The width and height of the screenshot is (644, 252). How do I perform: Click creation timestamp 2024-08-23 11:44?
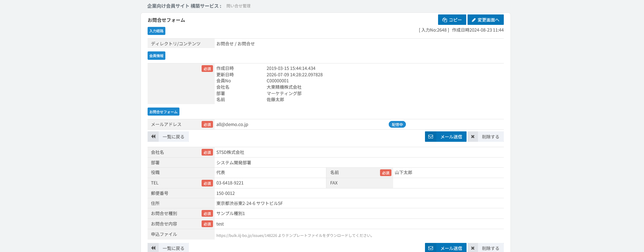point(486,30)
